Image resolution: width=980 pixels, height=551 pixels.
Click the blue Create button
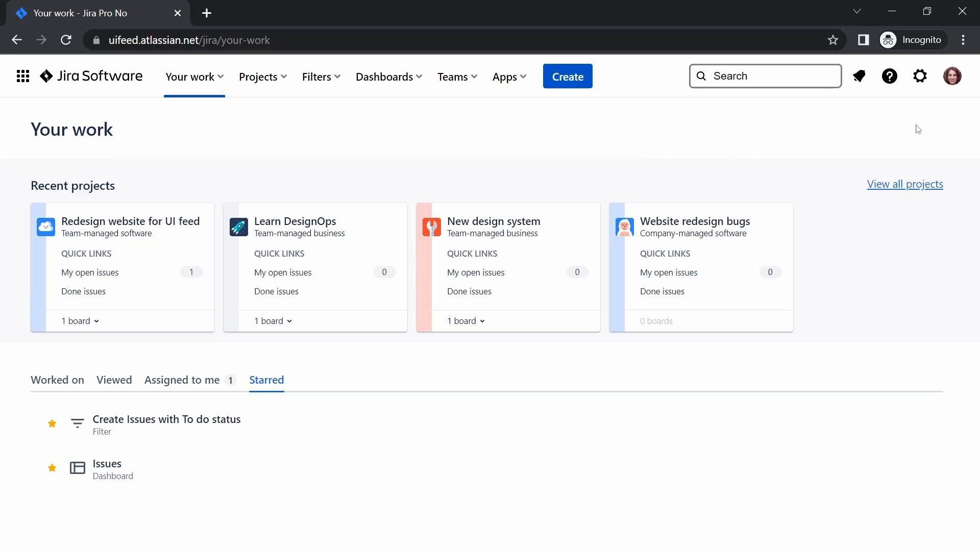568,77
